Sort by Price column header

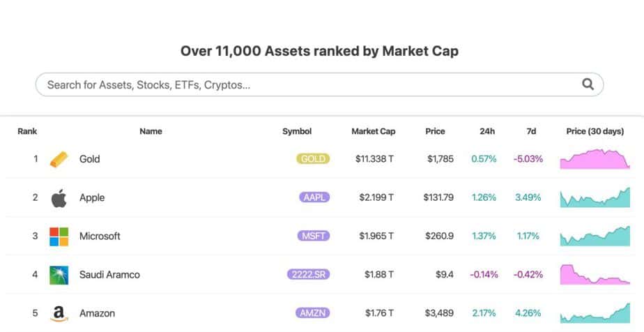point(435,132)
